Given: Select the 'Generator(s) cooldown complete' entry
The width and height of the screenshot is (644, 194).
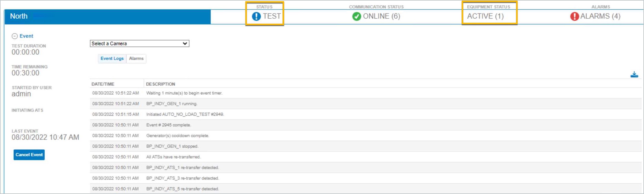Looking at the screenshot, I should pyautogui.click(x=366, y=135).
